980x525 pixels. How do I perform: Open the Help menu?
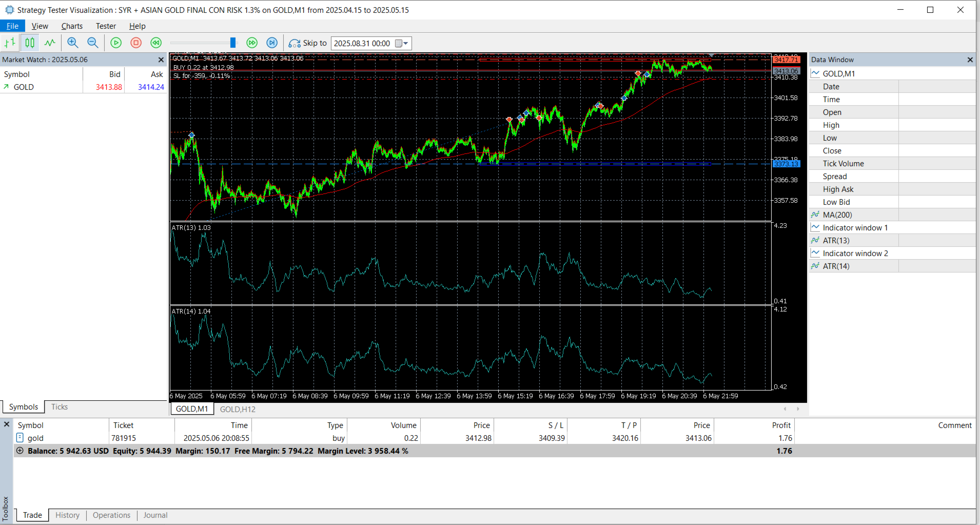[x=137, y=26]
